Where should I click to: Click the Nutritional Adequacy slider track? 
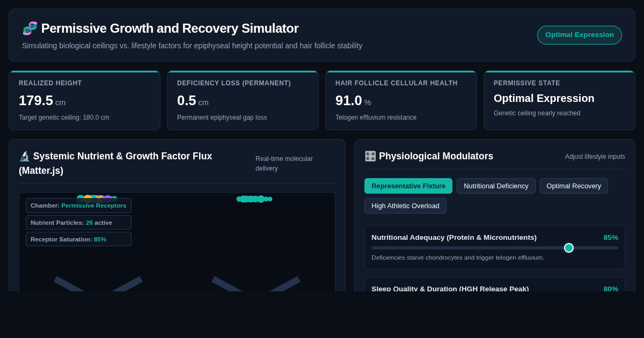pyautogui.click(x=495, y=248)
